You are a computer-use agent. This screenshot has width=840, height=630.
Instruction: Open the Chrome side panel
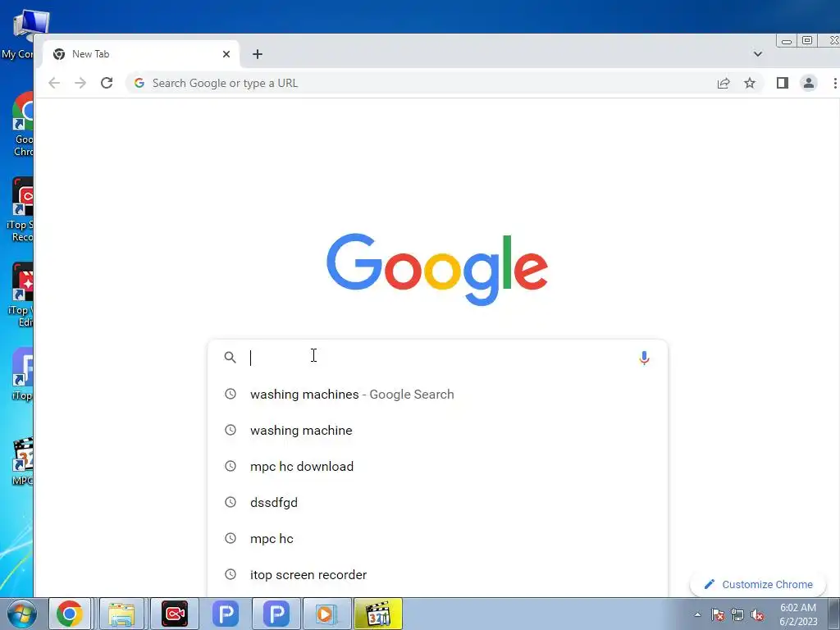(782, 83)
